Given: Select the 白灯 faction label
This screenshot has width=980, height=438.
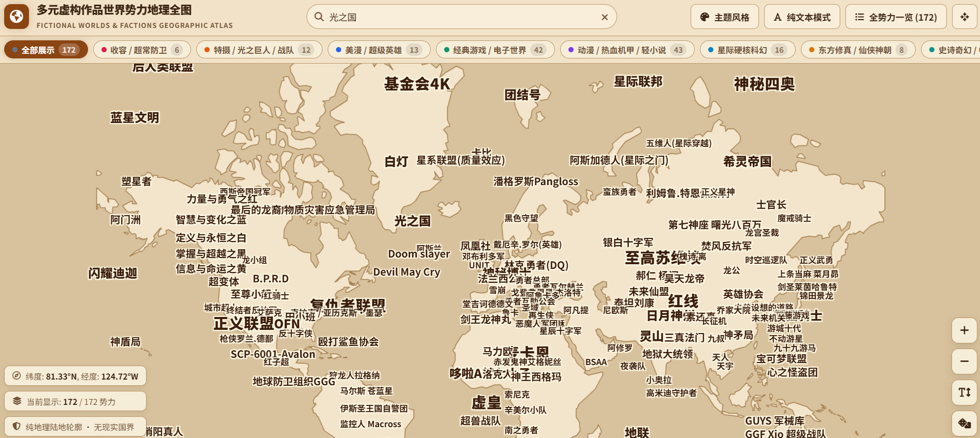Looking at the screenshot, I should coord(397,161).
